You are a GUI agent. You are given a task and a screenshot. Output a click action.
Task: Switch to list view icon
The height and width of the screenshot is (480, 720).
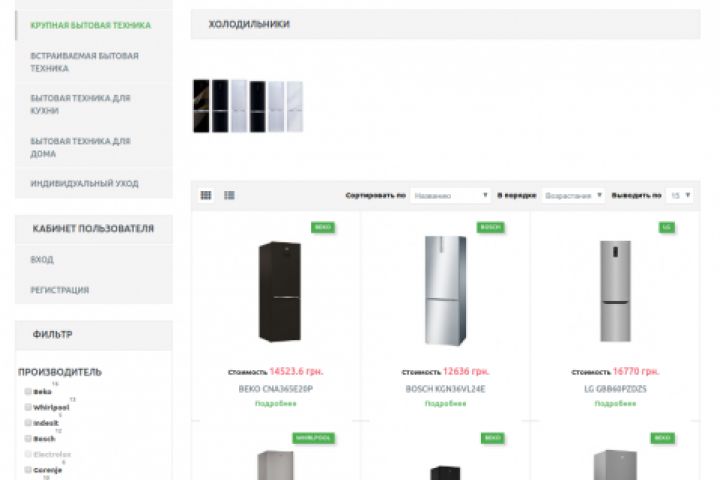click(x=229, y=195)
